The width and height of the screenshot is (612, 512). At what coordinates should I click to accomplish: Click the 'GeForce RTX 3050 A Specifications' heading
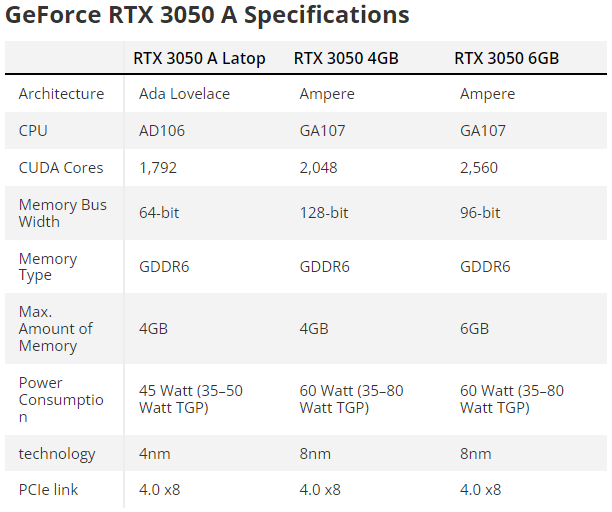coord(208,15)
